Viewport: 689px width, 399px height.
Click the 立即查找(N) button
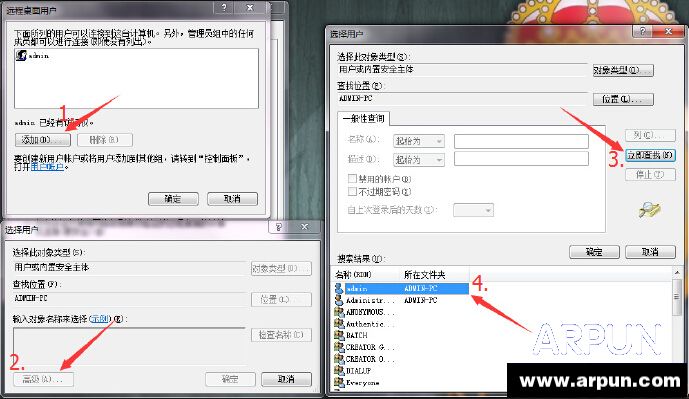650,155
